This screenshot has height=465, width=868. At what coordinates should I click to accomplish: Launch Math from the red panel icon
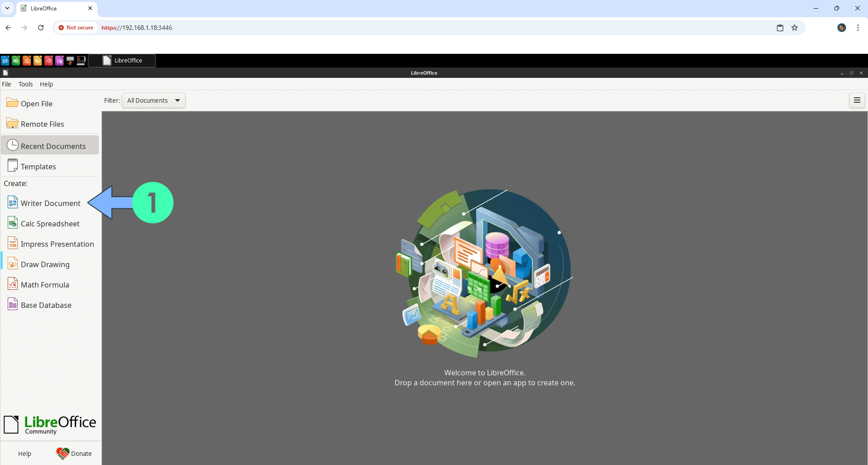point(48,61)
